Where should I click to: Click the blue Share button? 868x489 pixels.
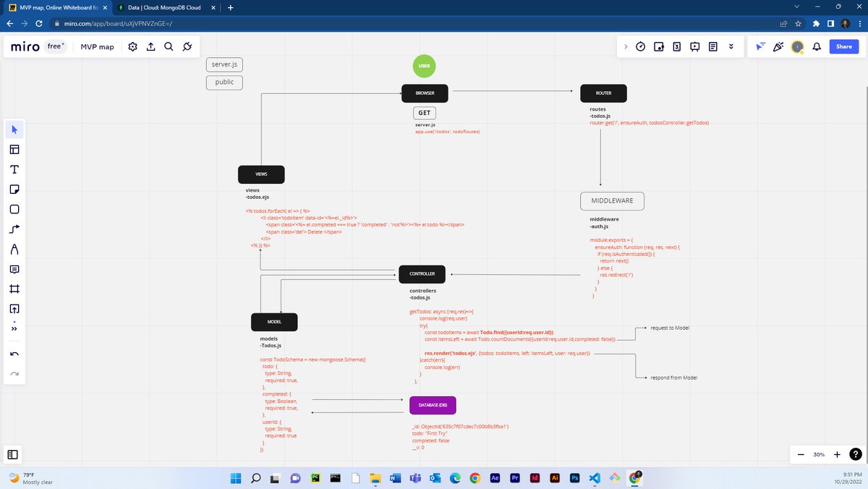[843, 46]
